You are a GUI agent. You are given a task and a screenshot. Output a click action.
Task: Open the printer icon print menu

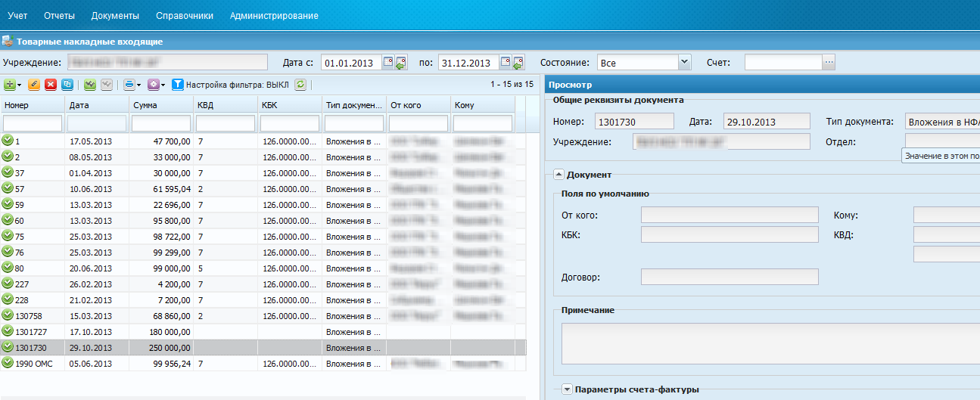point(132,85)
